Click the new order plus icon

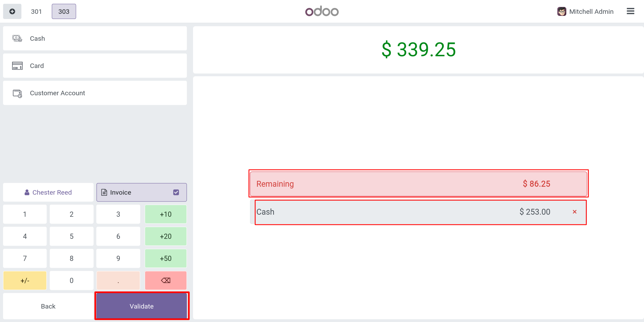click(12, 11)
